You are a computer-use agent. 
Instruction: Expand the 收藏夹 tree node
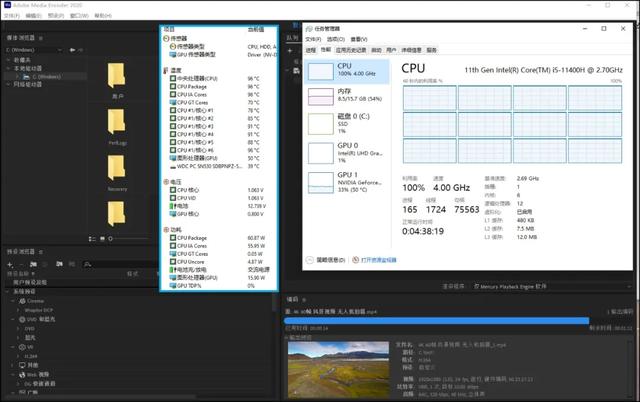(8, 60)
